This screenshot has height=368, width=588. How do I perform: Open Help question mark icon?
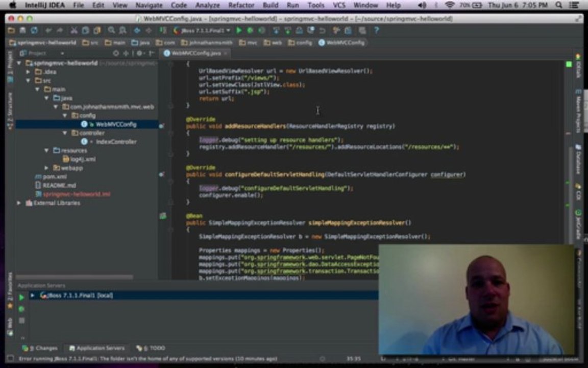coord(377,31)
